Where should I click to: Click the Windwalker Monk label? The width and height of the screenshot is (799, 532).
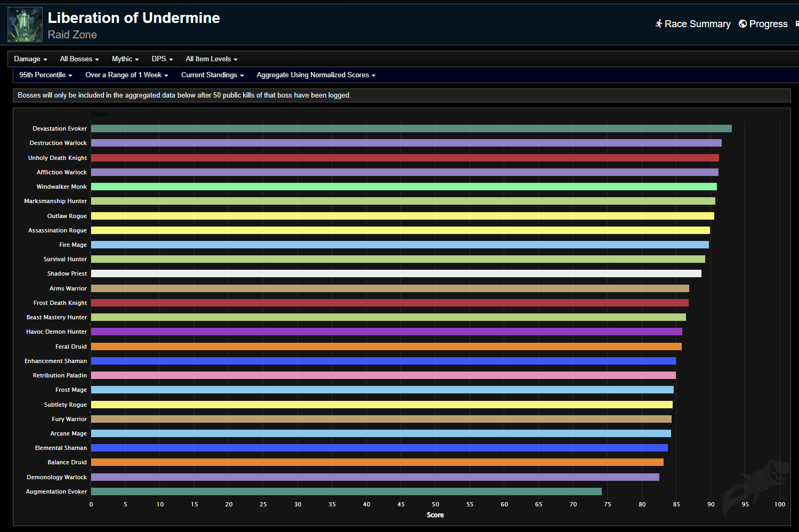tap(61, 187)
